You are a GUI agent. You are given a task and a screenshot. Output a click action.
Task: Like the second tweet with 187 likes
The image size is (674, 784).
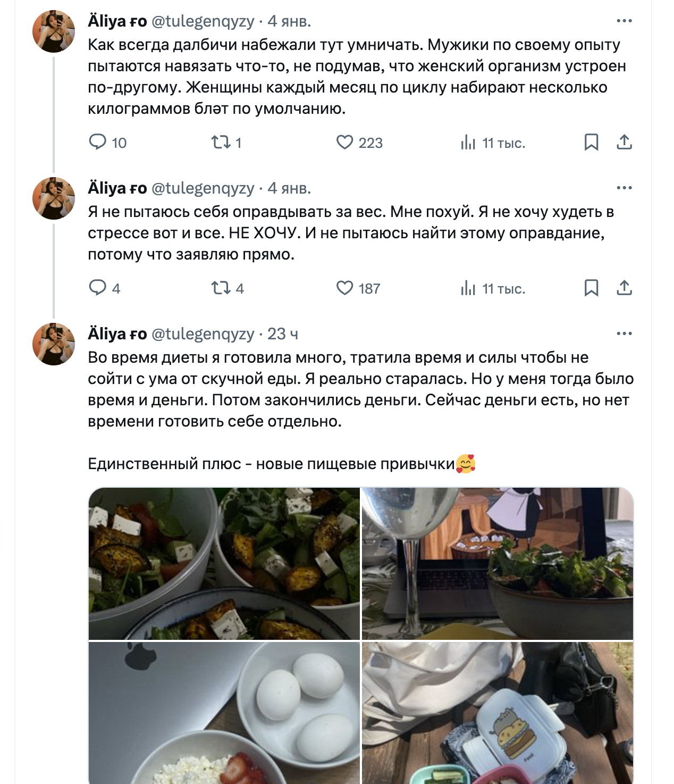point(344,288)
